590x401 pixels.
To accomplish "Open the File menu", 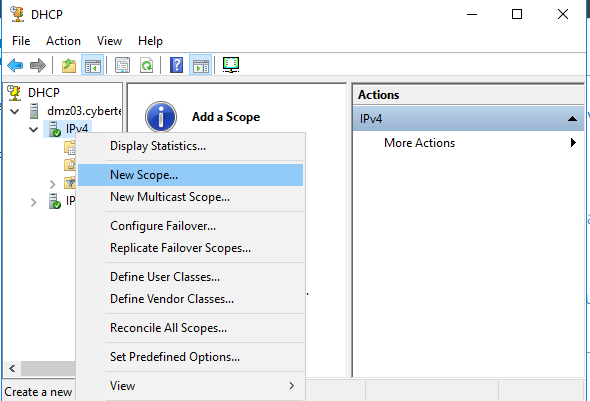I will click(21, 41).
